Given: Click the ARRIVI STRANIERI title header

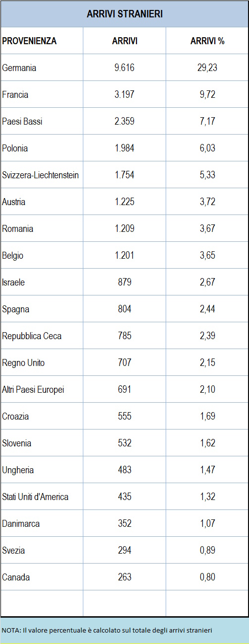Looking at the screenshot, I should click(124, 14).
